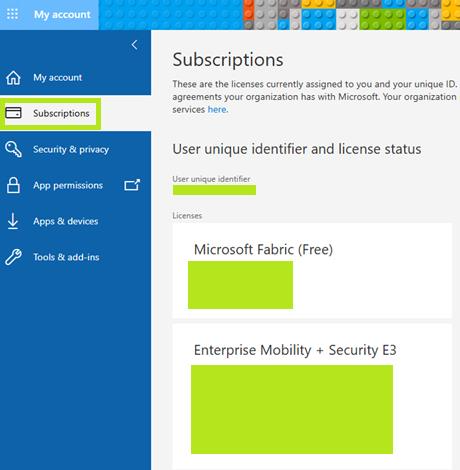460x470 pixels.
Task: Open the app launcher waffle icon
Action: point(13,14)
